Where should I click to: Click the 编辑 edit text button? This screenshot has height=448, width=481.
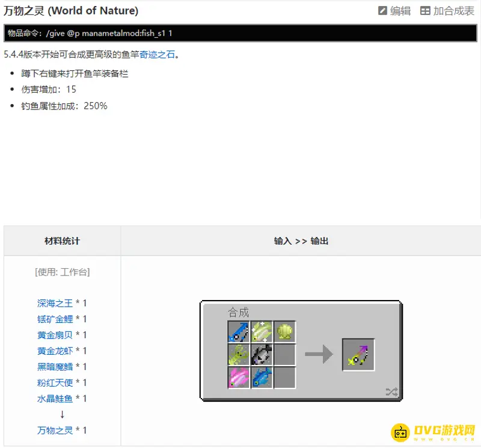pos(400,11)
